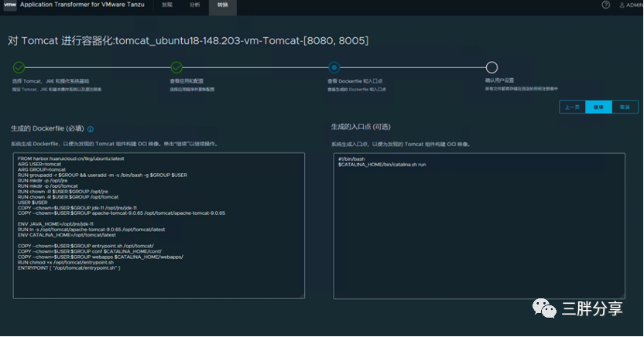
Task: Click the 'RUN chmod +x /opt/tomcat/entrypoint.sh' line
Action: [66, 262]
